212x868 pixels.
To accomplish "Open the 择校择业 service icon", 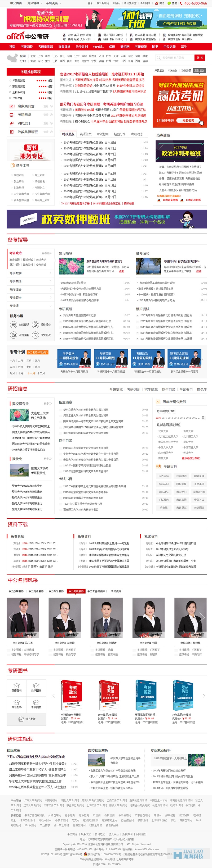I will (36, 325).
